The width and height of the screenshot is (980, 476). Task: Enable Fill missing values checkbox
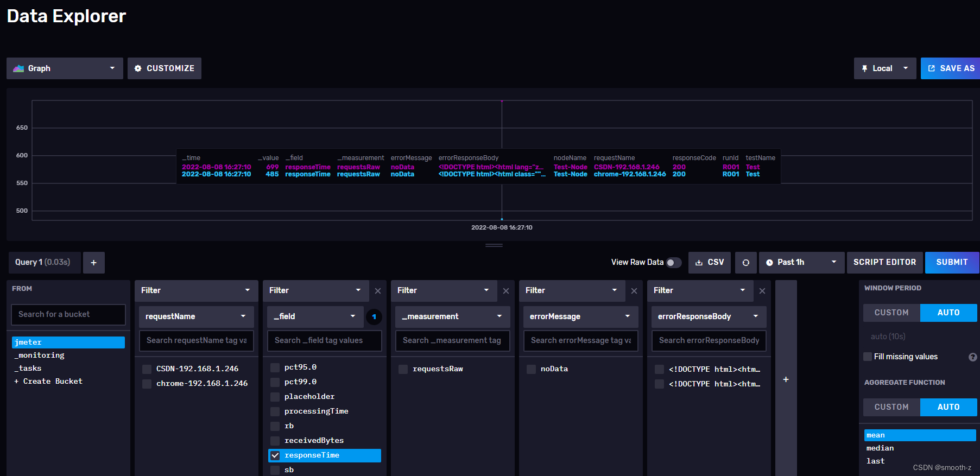point(868,357)
